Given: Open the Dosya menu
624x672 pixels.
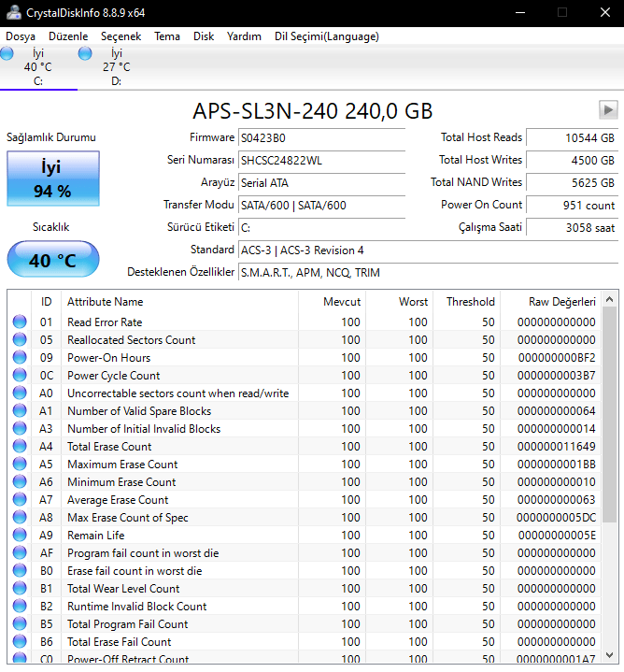Looking at the screenshot, I should 21,36.
